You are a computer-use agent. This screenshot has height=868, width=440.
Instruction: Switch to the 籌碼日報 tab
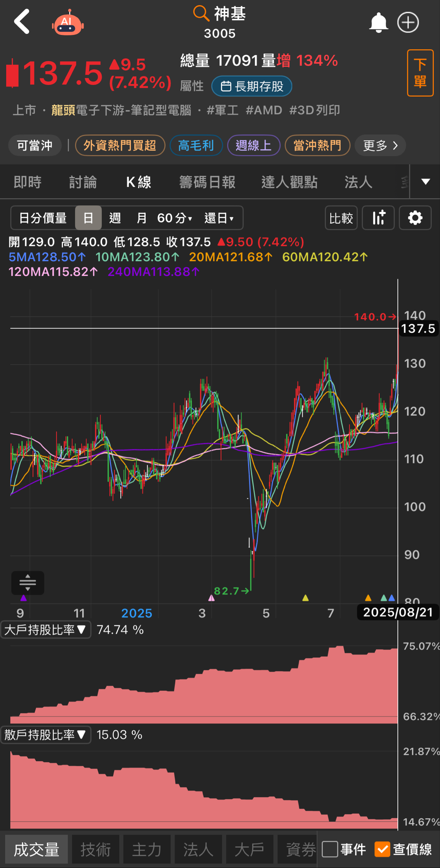[207, 182]
